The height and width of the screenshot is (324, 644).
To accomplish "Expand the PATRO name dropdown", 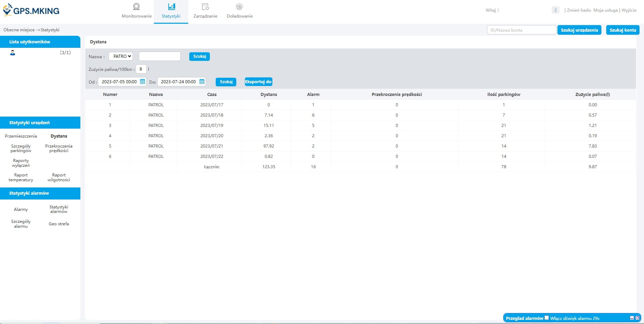I will pyautogui.click(x=121, y=56).
